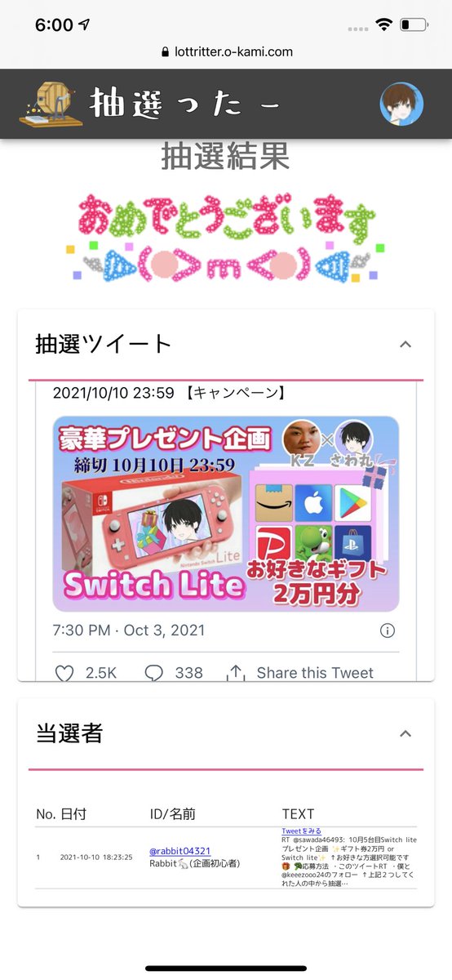Open tweet info circle icon
The width and height of the screenshot is (452, 980).
click(x=388, y=630)
